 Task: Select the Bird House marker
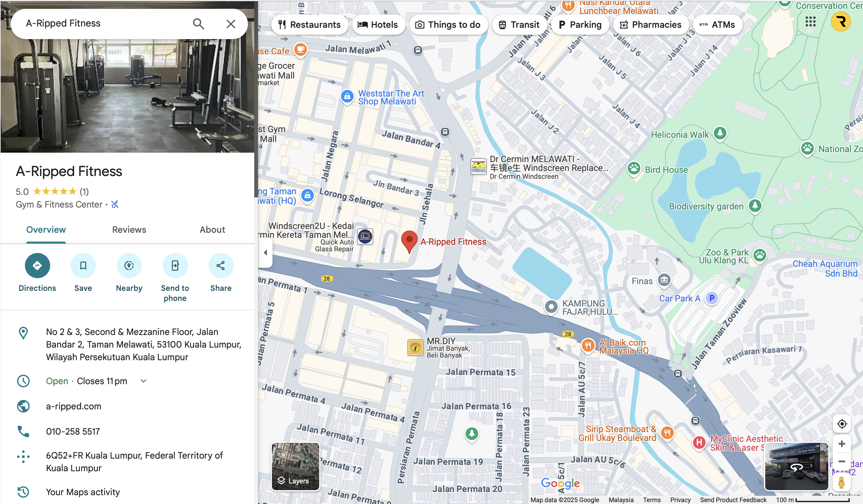pos(634,168)
